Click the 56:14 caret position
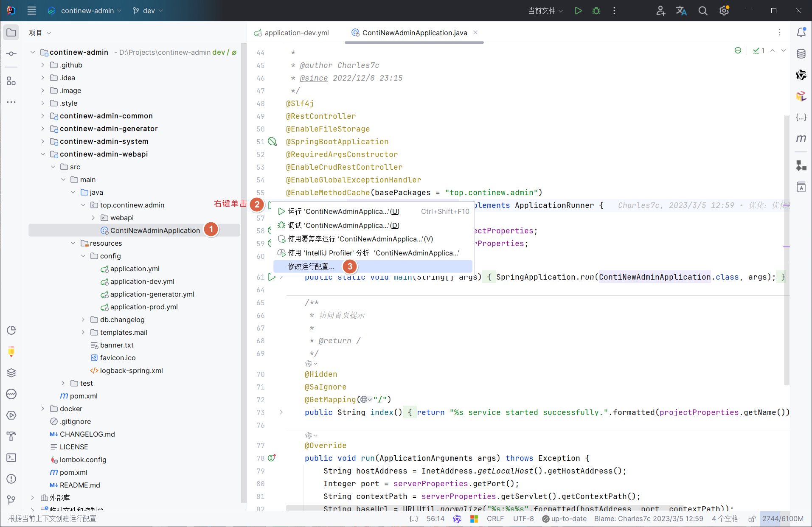 (x=436, y=519)
